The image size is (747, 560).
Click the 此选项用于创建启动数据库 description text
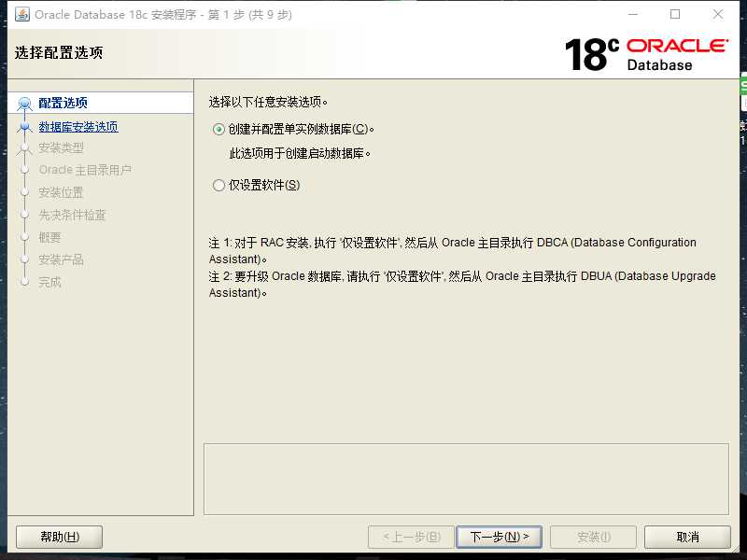pyautogui.click(x=300, y=153)
